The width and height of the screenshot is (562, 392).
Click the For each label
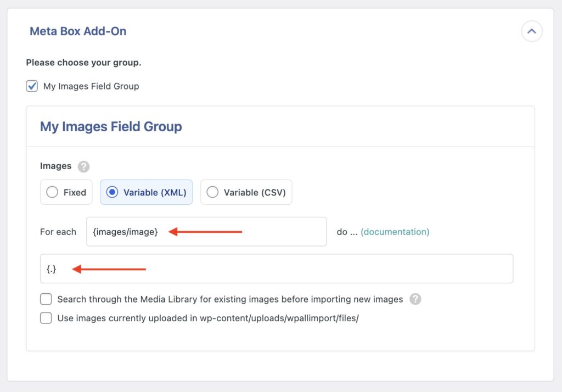tap(58, 232)
